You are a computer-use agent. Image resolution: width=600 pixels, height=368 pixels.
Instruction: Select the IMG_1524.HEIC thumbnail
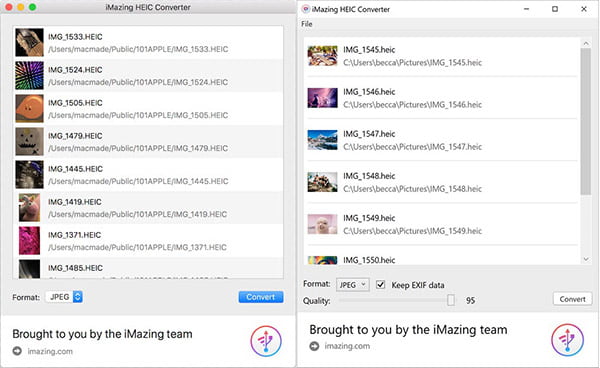29,76
